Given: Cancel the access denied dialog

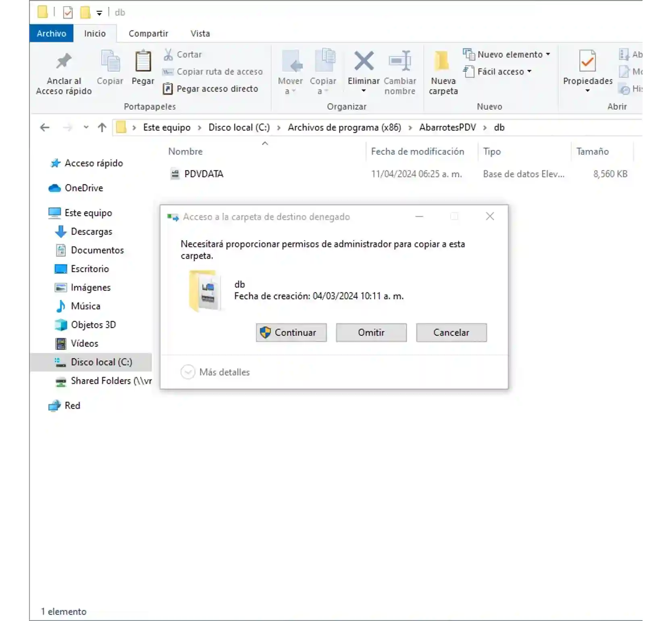Looking at the screenshot, I should 451,332.
